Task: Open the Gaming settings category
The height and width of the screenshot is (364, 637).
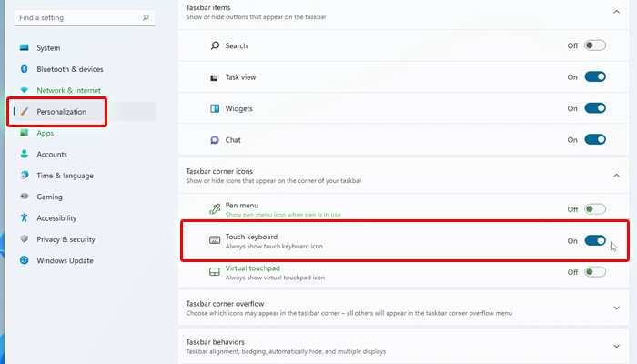Action: click(x=85, y=197)
